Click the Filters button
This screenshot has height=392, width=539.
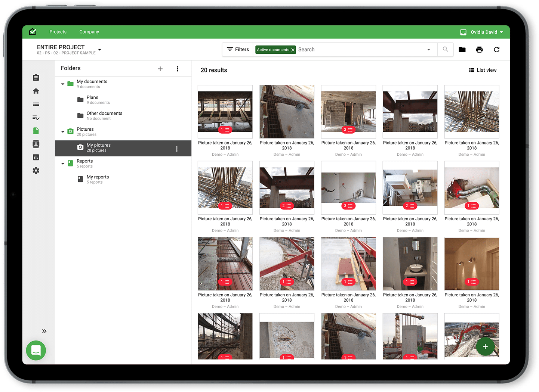pyautogui.click(x=238, y=50)
